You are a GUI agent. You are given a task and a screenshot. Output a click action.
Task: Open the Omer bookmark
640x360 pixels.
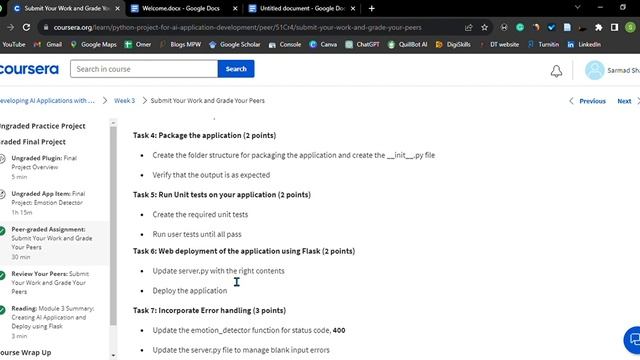[x=138, y=44]
